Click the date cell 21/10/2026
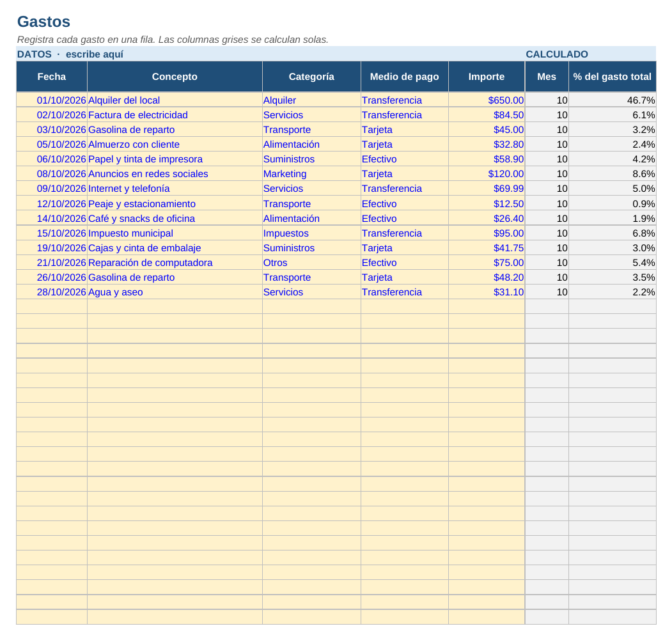The height and width of the screenshot is (640, 672). 52,263
